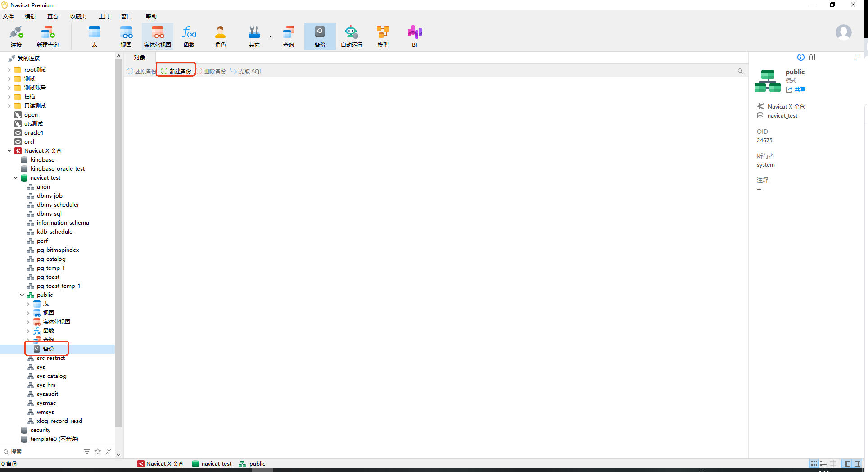Screen dimensions: 868x472
Task: Select the 角色 (Role) toolbar icon
Action: coord(221,36)
